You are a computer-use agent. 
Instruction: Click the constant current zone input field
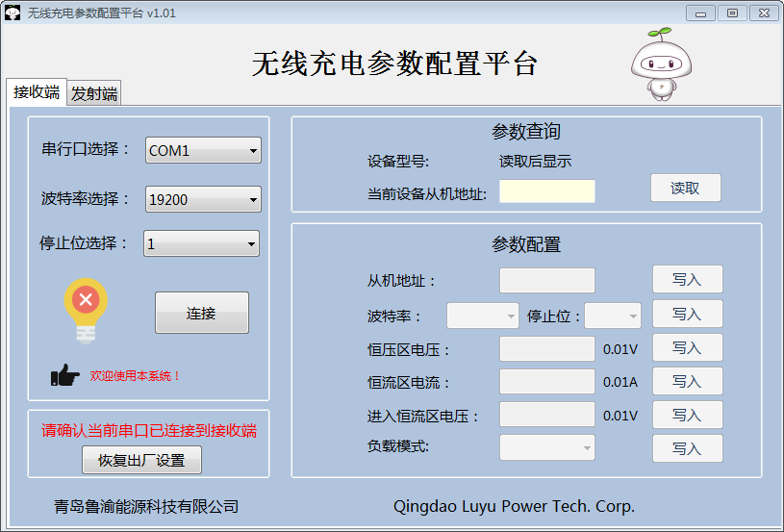coord(546,382)
